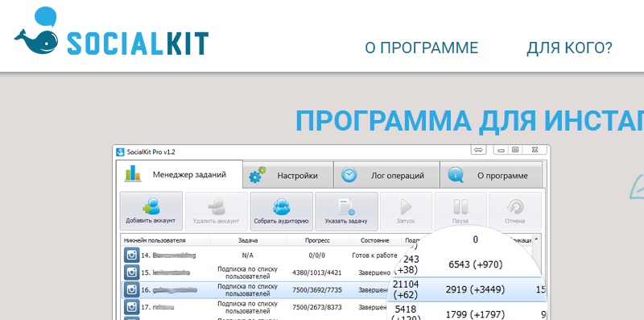Click the Пауза toolbar button

pyautogui.click(x=460, y=211)
